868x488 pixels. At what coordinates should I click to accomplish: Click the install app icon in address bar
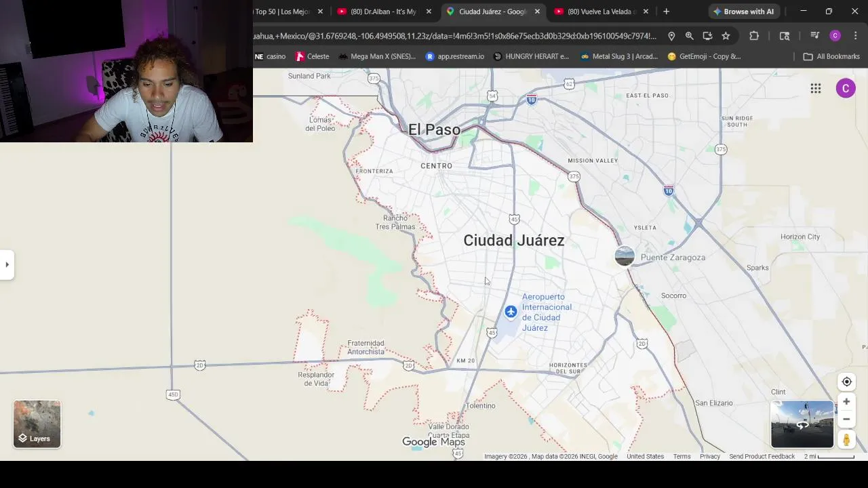coord(707,36)
